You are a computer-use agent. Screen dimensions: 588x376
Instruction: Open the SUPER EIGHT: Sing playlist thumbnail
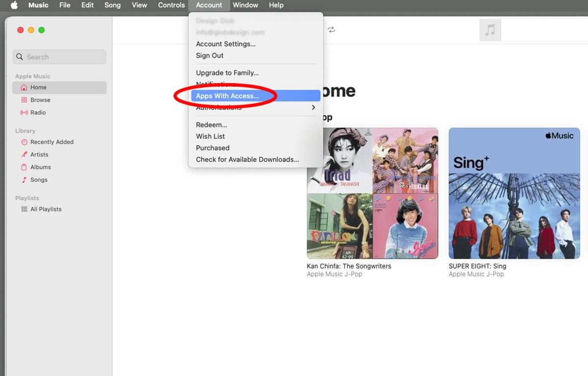pyautogui.click(x=514, y=193)
